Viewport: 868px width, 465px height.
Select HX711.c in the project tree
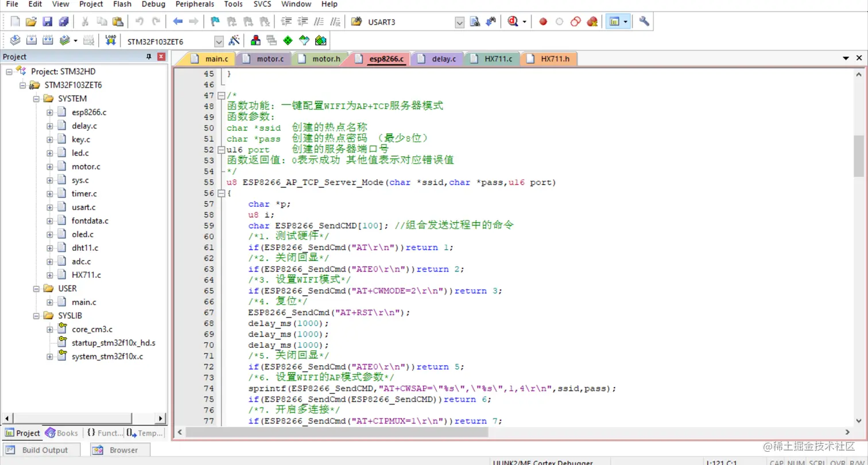tap(86, 275)
